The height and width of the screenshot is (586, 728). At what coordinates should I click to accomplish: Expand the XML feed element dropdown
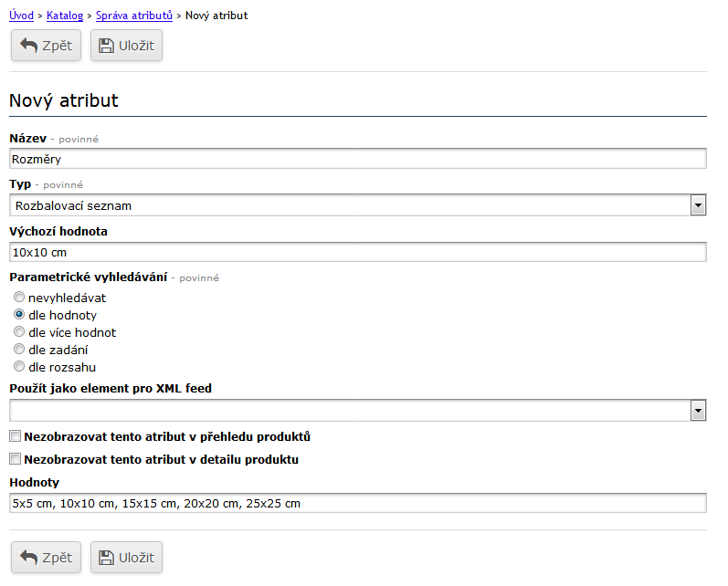tap(699, 411)
